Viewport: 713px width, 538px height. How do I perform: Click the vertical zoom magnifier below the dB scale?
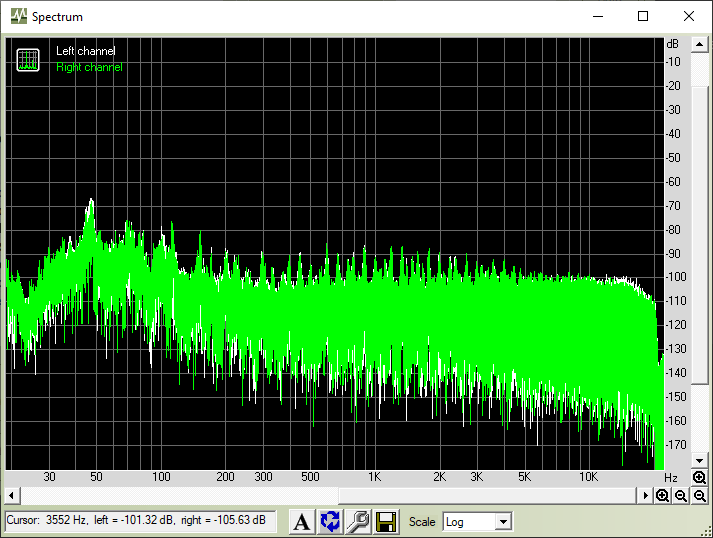(x=699, y=478)
